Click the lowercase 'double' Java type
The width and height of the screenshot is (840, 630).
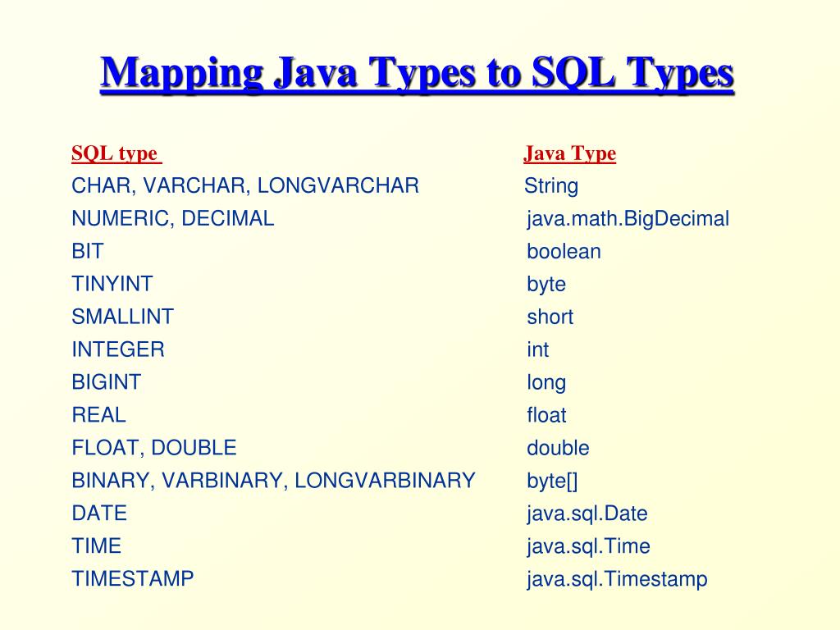558,447
